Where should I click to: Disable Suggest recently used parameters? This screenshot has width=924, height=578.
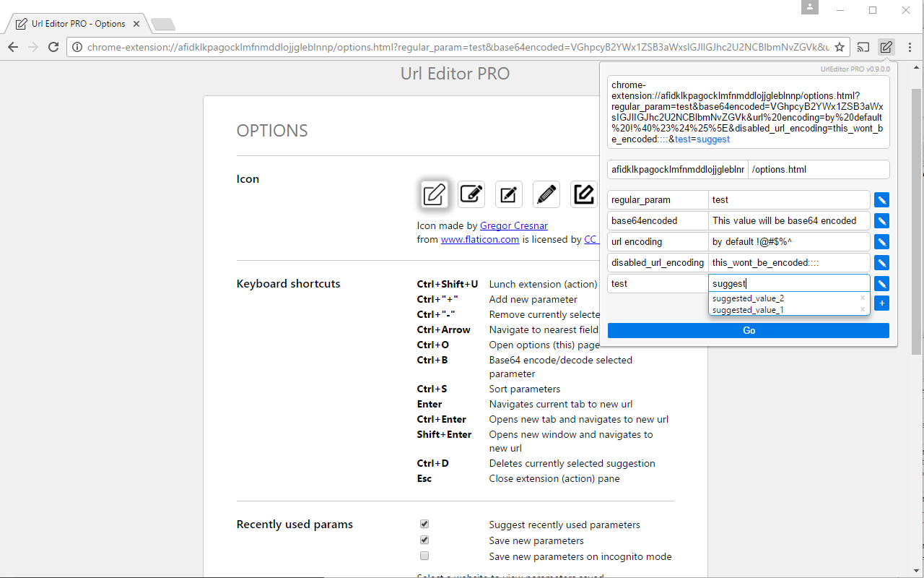coord(424,524)
